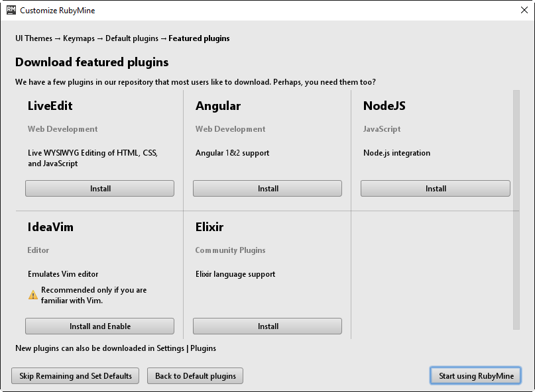Image resolution: width=535 pixels, height=392 pixels.
Task: Click Skip Remaining and Set Defaults
Action: tap(76, 376)
